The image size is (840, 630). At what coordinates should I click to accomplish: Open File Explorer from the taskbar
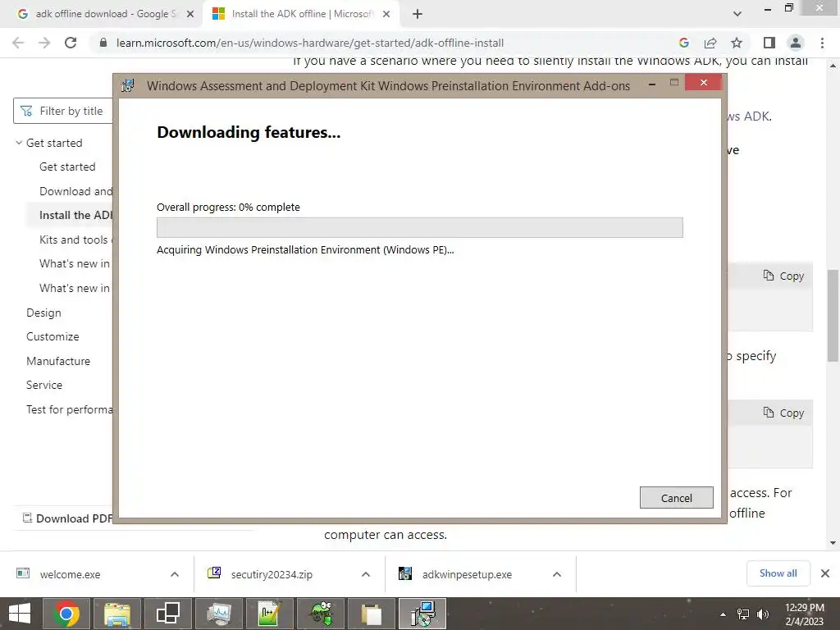(116, 614)
